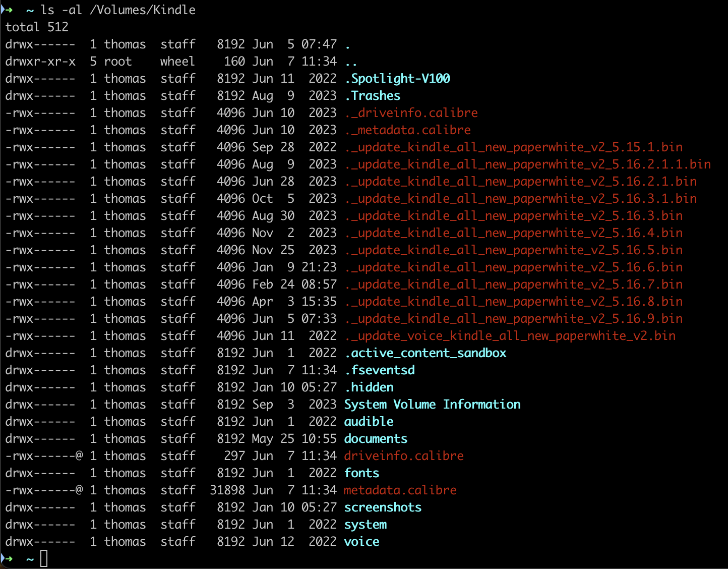Click the timestamp 'Apr 3 15:35'
728x569 pixels.
[294, 302]
